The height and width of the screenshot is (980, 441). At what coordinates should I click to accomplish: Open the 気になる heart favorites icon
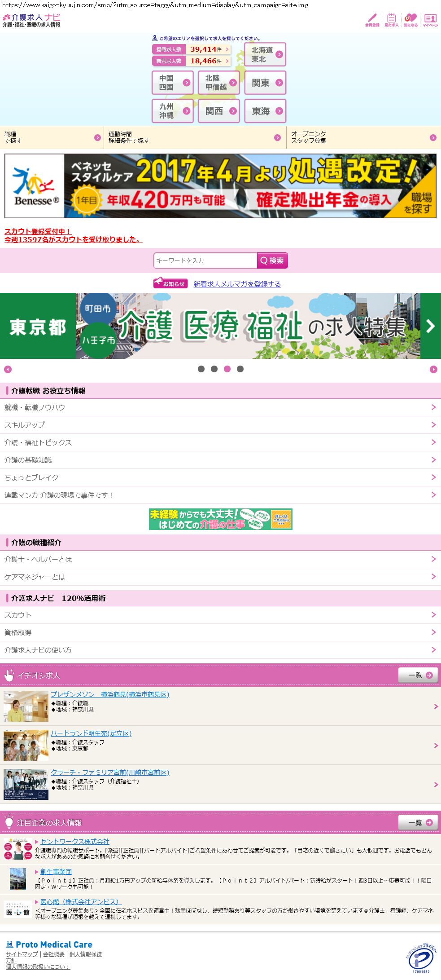(x=410, y=20)
